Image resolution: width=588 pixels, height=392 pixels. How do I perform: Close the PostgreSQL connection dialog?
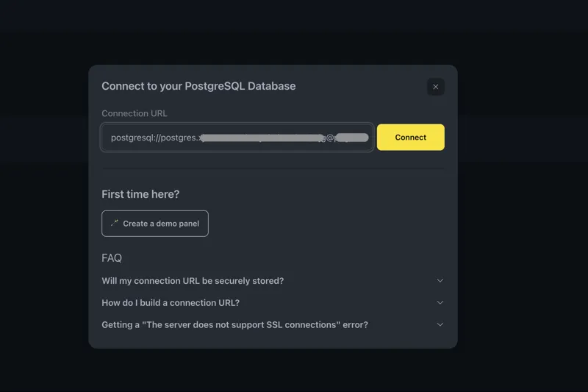coord(435,87)
